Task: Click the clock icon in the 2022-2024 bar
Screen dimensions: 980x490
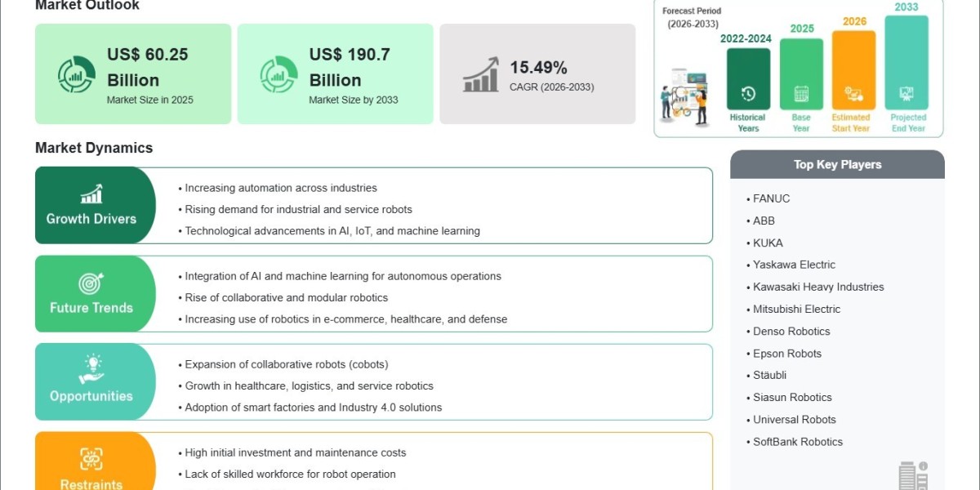Action: 748,94
